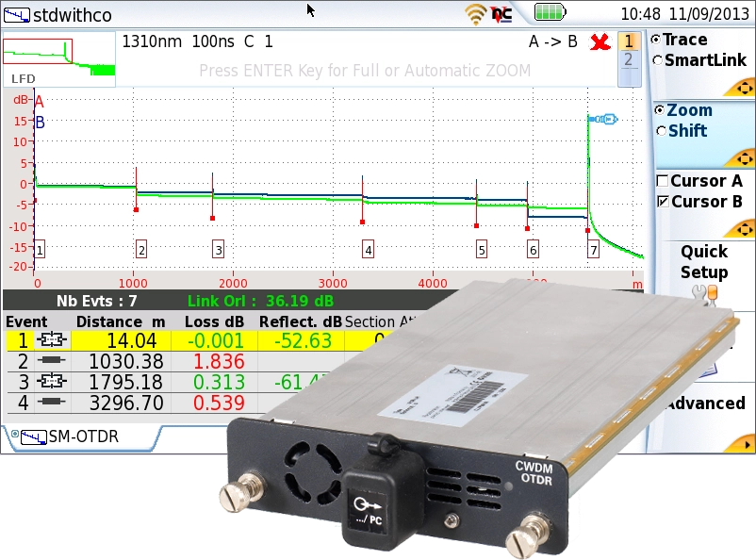
Task: Click the connector event icon in row 1
Action: pos(51,340)
